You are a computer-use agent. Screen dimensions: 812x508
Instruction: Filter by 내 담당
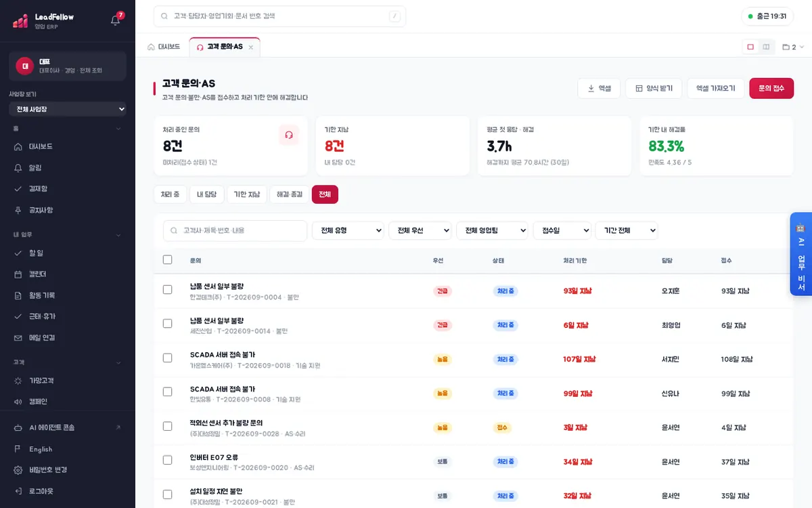(x=206, y=194)
